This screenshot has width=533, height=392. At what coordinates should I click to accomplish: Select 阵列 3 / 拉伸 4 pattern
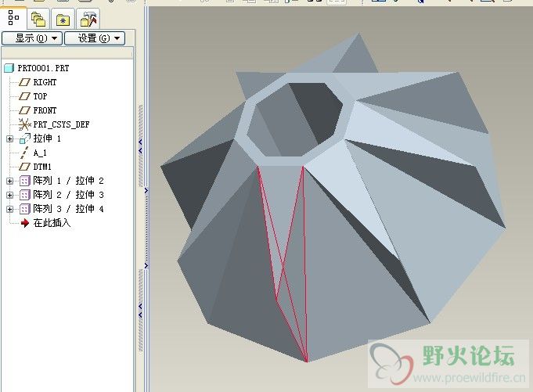[x=68, y=209]
